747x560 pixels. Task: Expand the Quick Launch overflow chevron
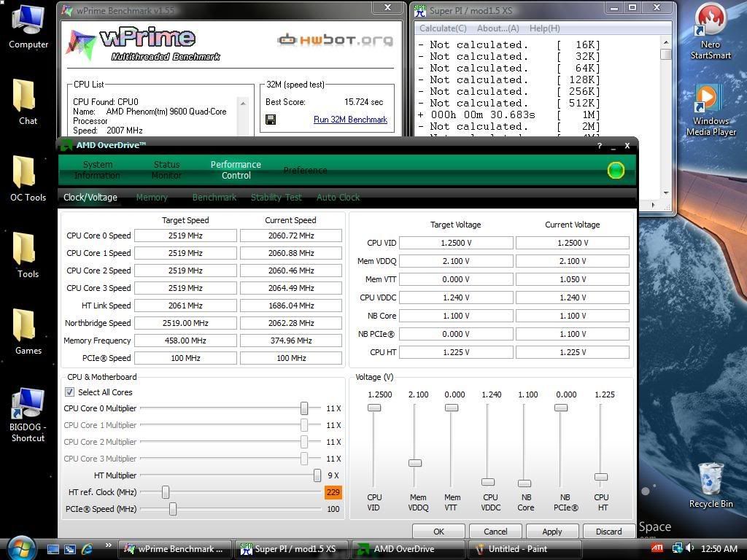(108, 545)
